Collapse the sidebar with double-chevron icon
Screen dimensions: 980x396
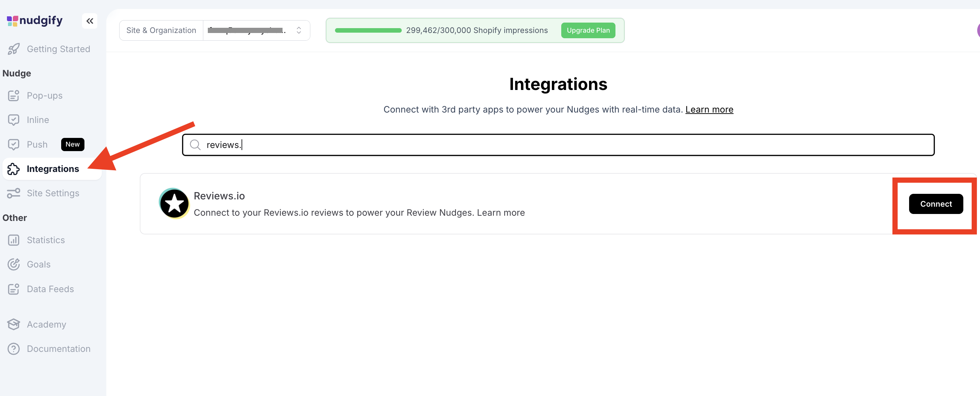[89, 21]
